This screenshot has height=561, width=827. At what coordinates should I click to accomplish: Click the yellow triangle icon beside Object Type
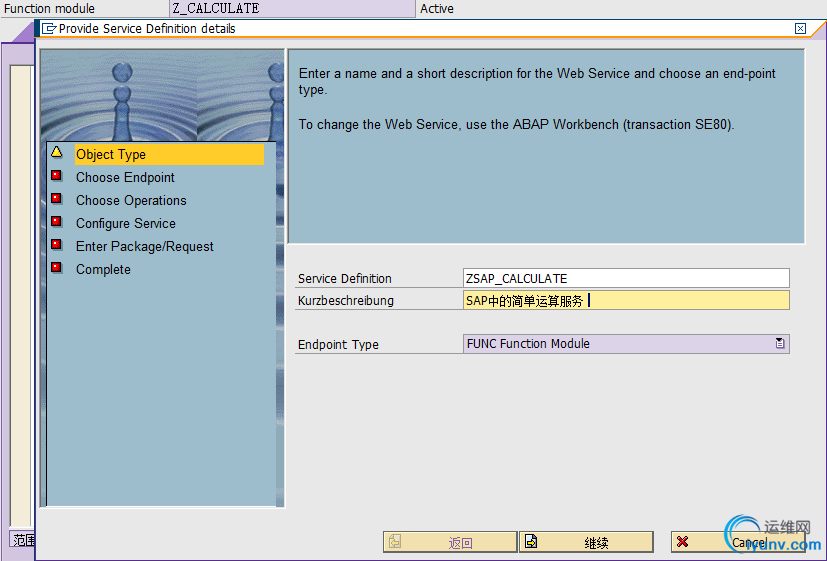point(56,152)
